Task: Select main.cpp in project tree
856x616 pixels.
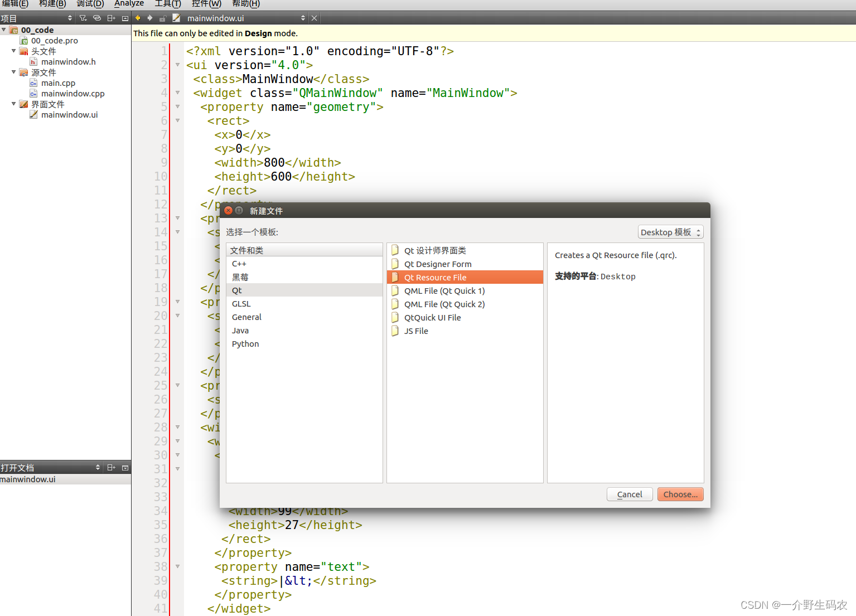Action: [x=58, y=83]
